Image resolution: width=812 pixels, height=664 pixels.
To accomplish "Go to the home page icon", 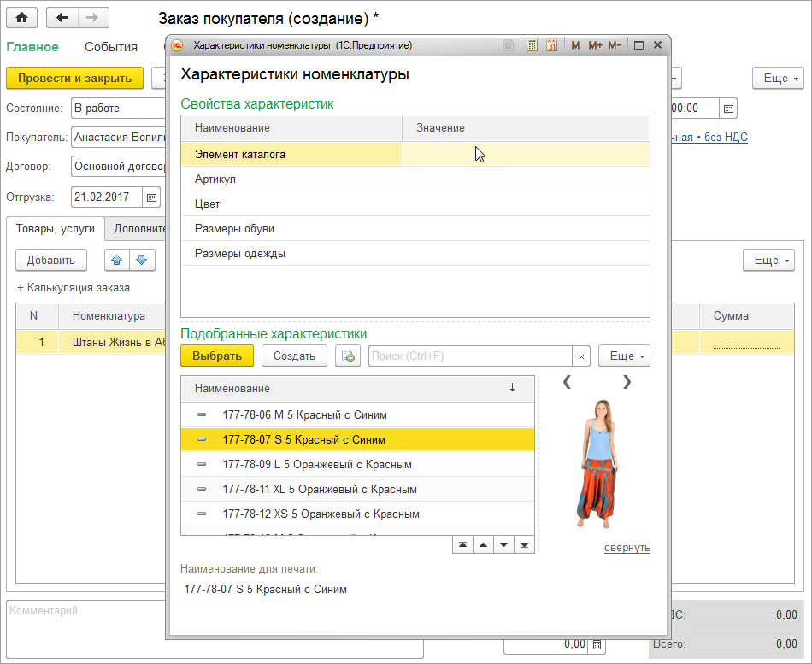I will [22, 18].
